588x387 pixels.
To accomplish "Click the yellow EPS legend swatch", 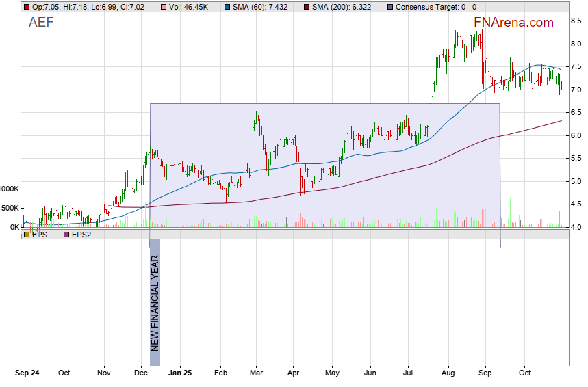I will coord(27,235).
